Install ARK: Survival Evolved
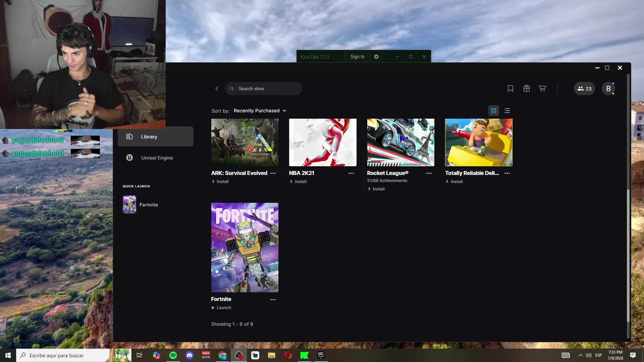 click(x=220, y=182)
